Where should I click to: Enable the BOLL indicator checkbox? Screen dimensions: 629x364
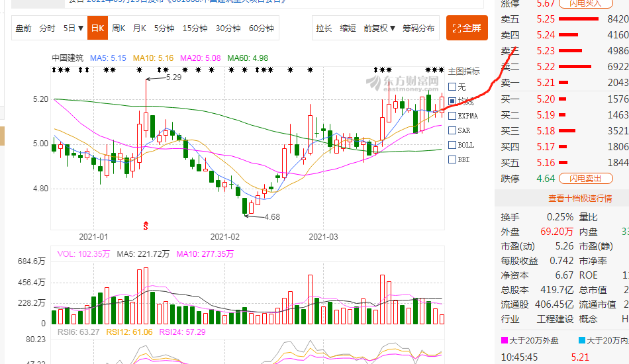point(452,145)
